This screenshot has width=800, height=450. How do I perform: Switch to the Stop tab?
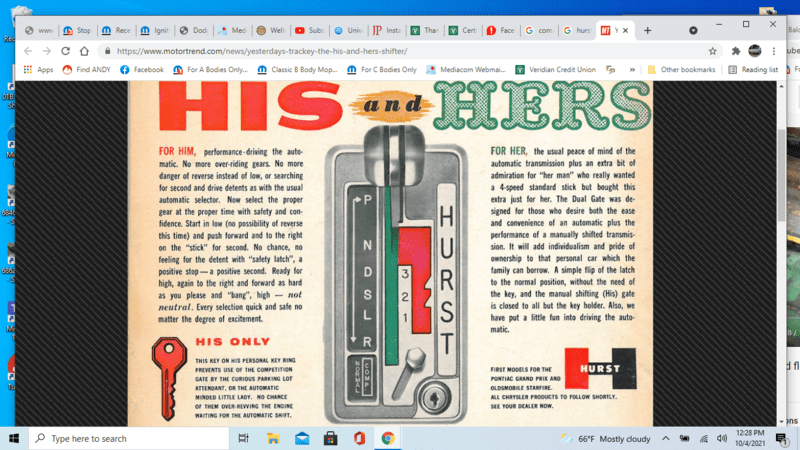click(x=78, y=31)
